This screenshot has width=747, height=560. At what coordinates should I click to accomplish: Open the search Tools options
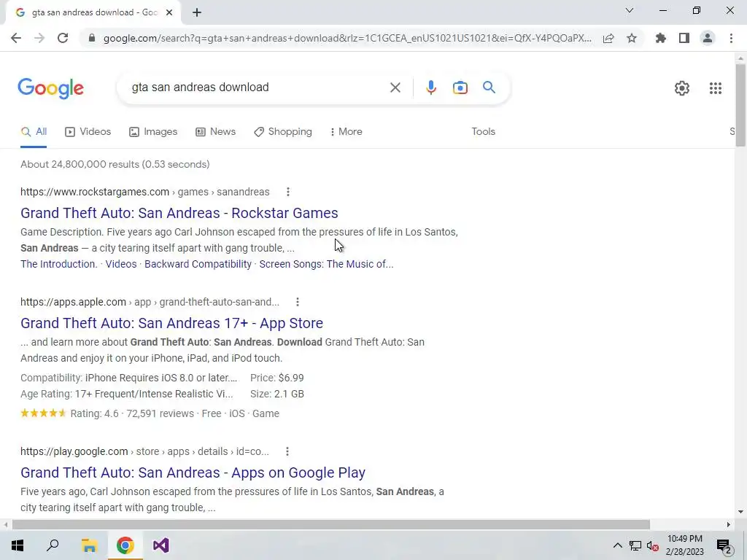[x=483, y=132]
